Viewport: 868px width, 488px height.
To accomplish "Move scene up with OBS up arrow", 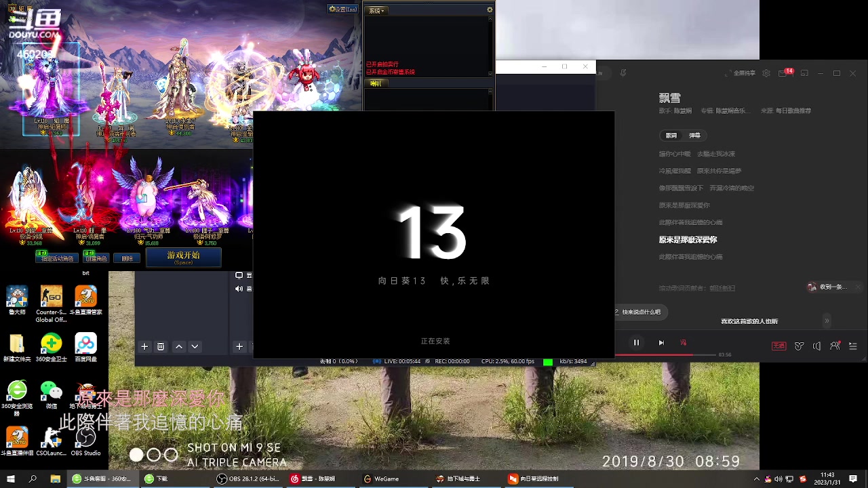I will (179, 346).
